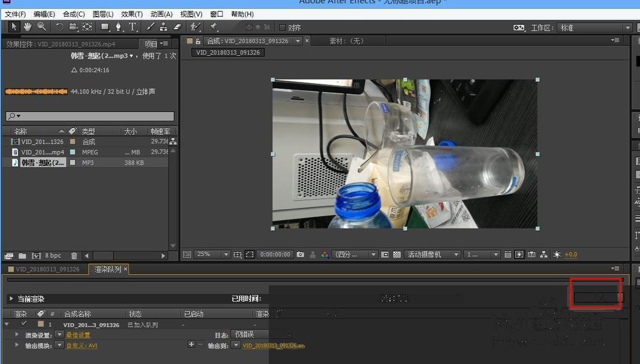Screen dimensions: 640x364
Task: Open the RGB channel color icon
Action: pos(324,254)
